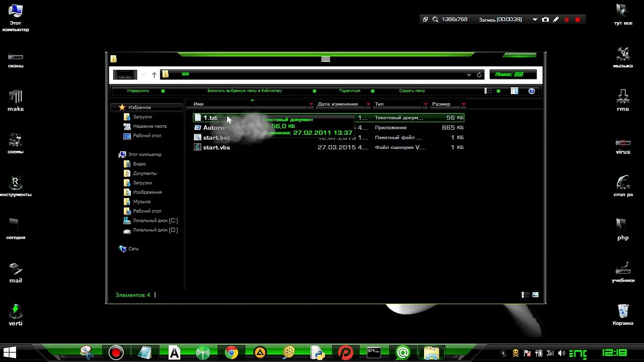Open the command prompt taskbar icon
The height and width of the screenshot is (362, 644).
click(373, 353)
